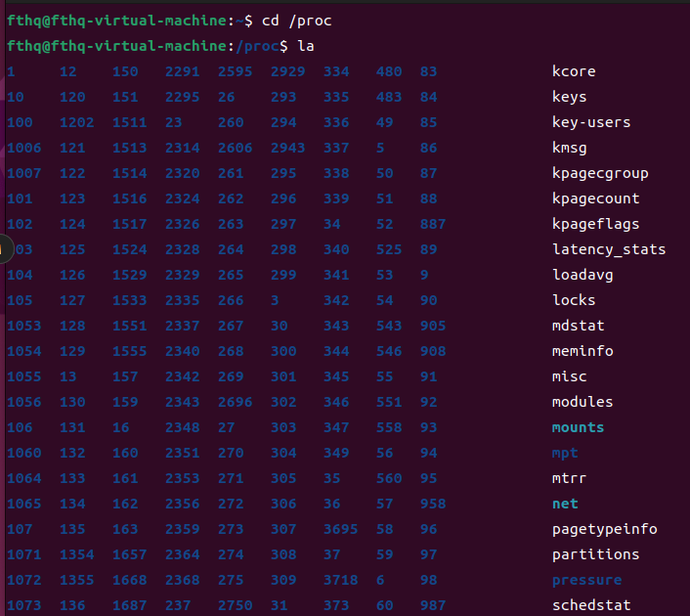Click process directory '2595'
This screenshot has width=690, height=616.
coord(235,71)
